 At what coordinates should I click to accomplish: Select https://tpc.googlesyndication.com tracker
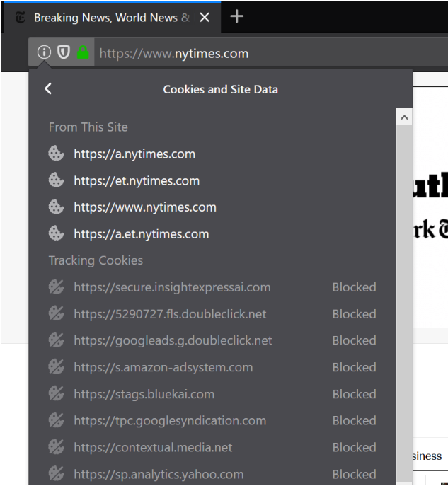point(170,421)
